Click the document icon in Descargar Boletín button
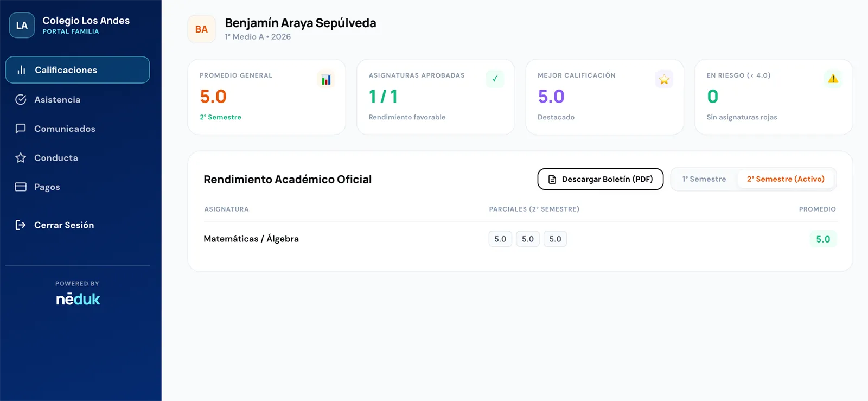The image size is (868, 401). [x=552, y=180]
